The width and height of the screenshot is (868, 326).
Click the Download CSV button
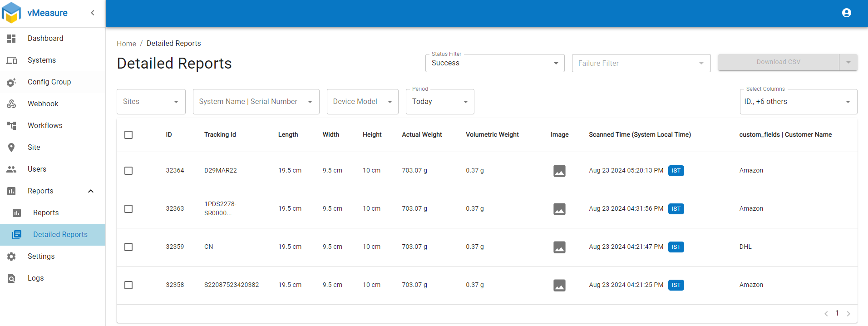(x=778, y=62)
